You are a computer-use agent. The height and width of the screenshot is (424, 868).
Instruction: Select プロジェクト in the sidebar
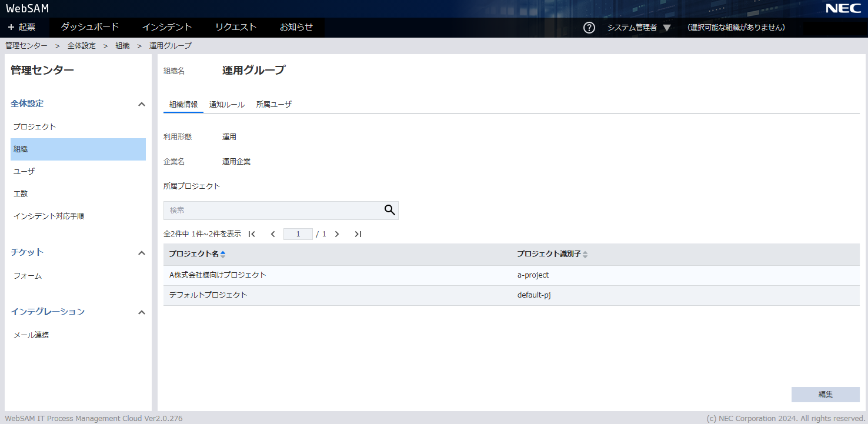(x=78, y=127)
